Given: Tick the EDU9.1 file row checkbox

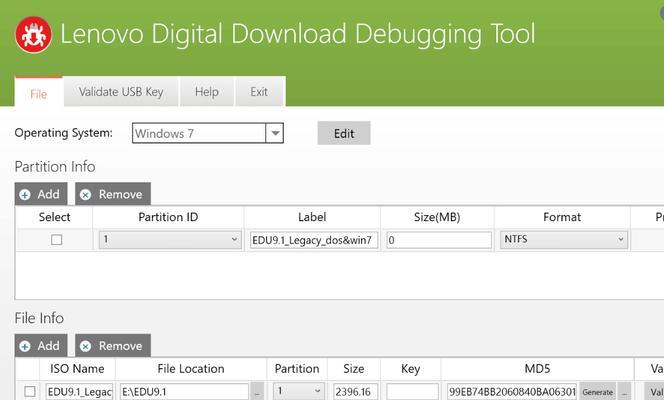Looking at the screenshot, I should (x=30, y=392).
